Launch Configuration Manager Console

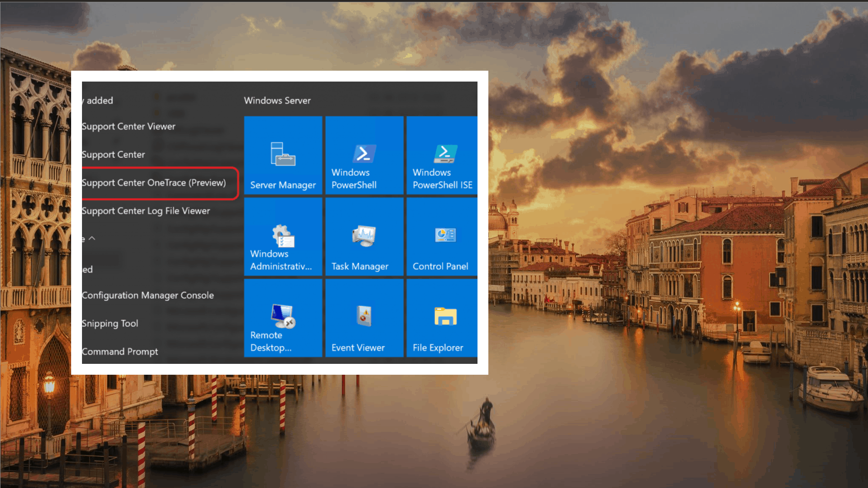(148, 295)
